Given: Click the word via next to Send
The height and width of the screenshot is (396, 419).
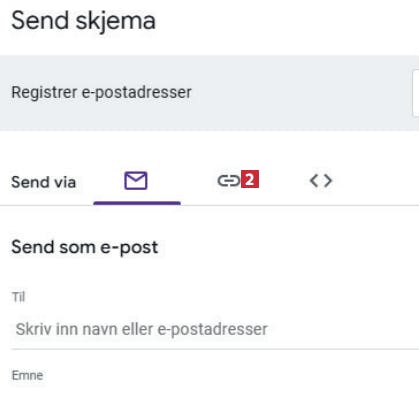Looking at the screenshot, I should click(x=63, y=182).
